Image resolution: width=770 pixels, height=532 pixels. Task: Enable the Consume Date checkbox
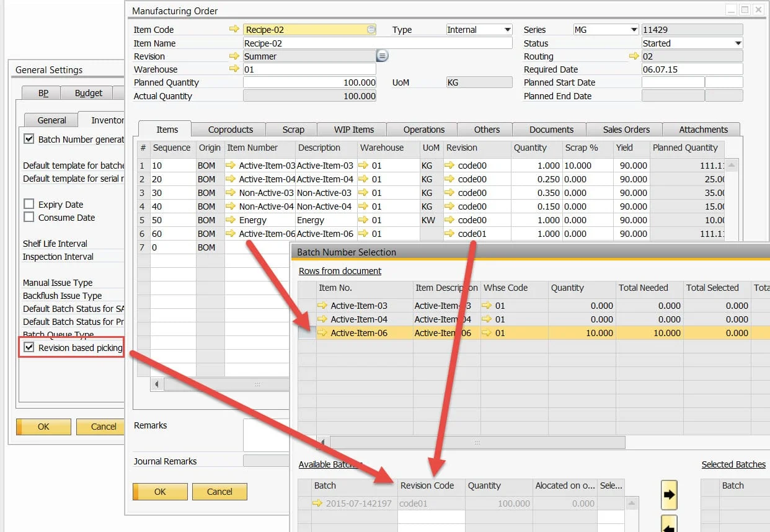coord(29,217)
